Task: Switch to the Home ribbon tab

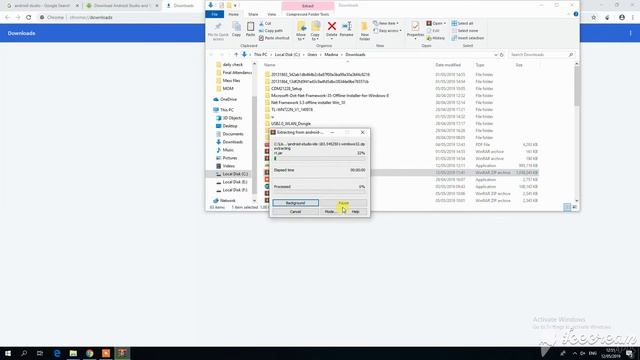Action: pyautogui.click(x=233, y=14)
